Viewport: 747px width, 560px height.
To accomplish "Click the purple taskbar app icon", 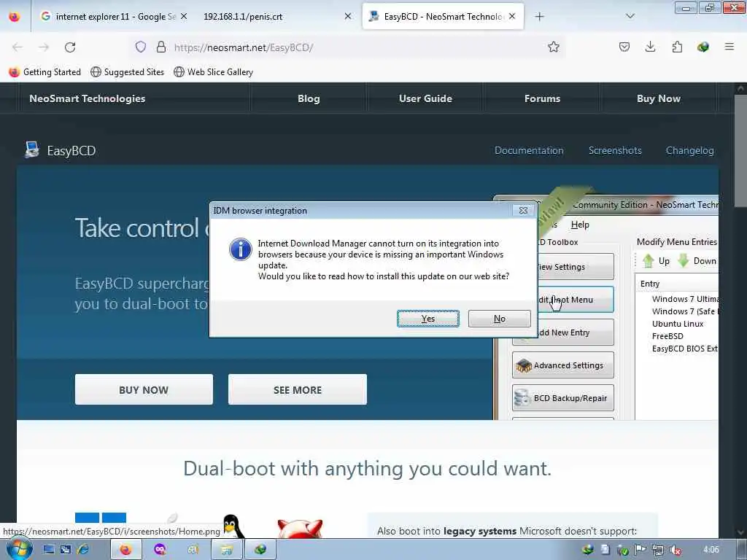I will coord(160,550).
